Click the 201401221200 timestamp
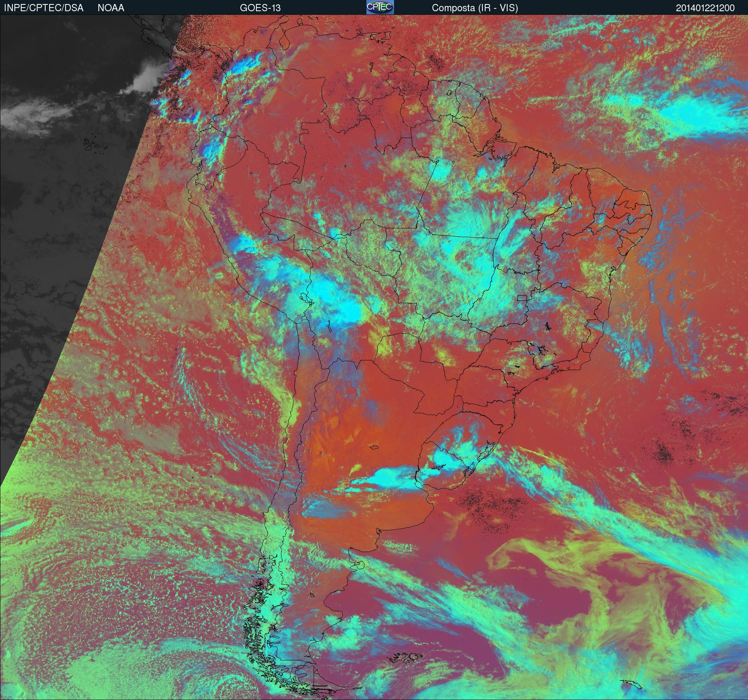748x700 pixels. (x=705, y=8)
